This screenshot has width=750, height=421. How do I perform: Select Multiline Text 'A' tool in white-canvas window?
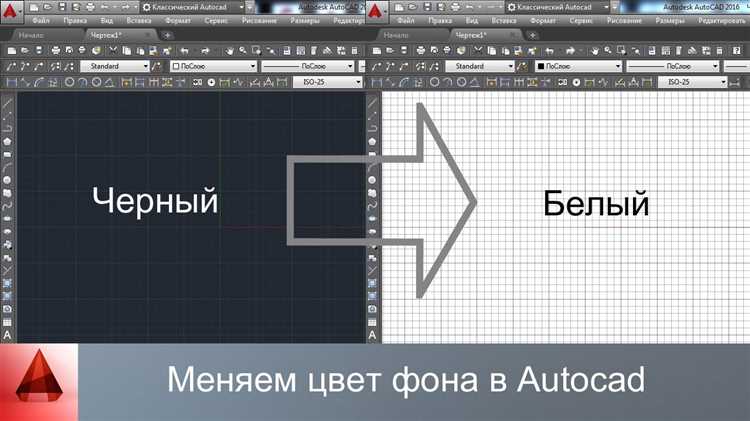coord(372,335)
